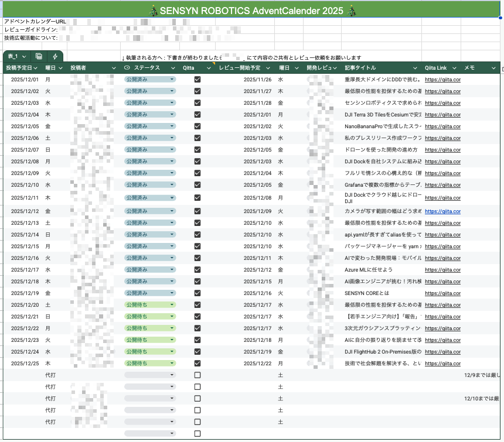The height and width of the screenshot is (442, 504).
Task: Select the 2025/11/26 review start date cell
Action: tap(257, 79)
